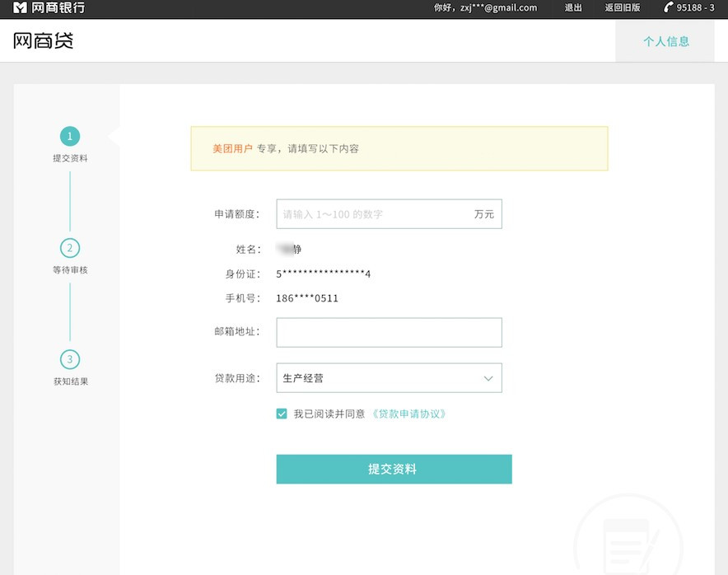Click the 邮箱地址 email input field
The height and width of the screenshot is (575, 728).
click(x=388, y=333)
